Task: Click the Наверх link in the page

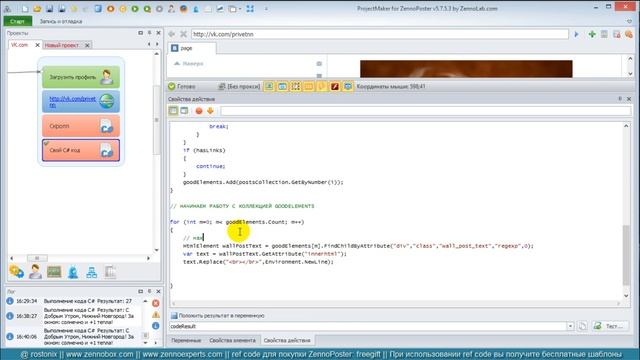Action: pyautogui.click(x=189, y=64)
